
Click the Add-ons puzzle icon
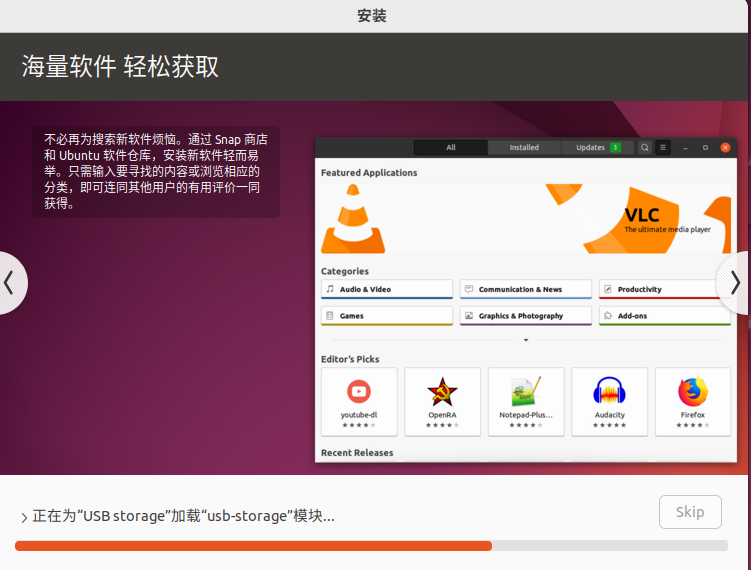tap(608, 316)
